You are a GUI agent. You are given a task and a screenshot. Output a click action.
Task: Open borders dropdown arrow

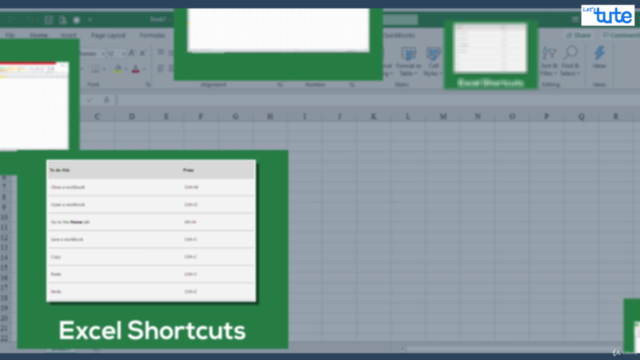tap(104, 69)
